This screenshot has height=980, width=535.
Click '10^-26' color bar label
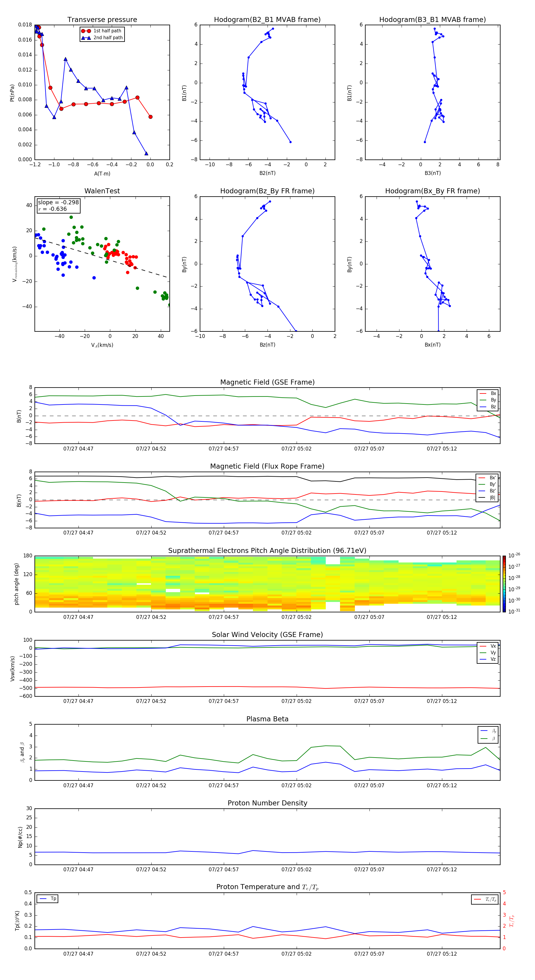514,555
